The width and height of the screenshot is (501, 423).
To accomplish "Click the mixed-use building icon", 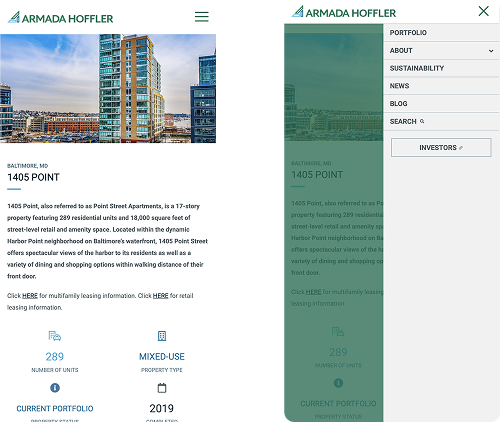I will (x=162, y=336).
